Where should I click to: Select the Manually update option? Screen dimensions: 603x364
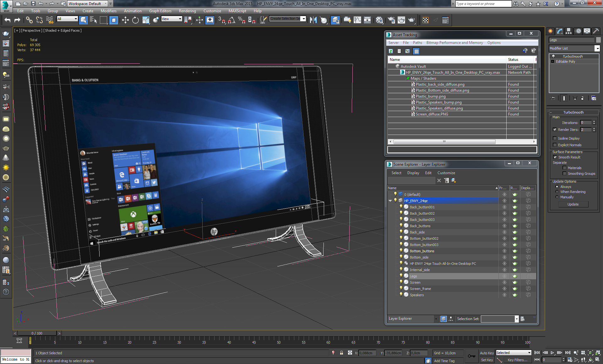(557, 197)
